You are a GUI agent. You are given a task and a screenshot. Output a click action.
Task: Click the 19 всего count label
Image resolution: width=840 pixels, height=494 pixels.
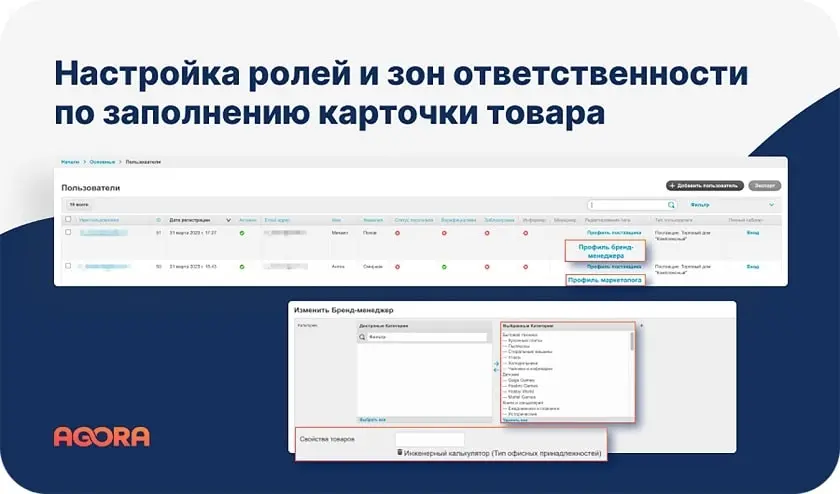[x=79, y=205]
